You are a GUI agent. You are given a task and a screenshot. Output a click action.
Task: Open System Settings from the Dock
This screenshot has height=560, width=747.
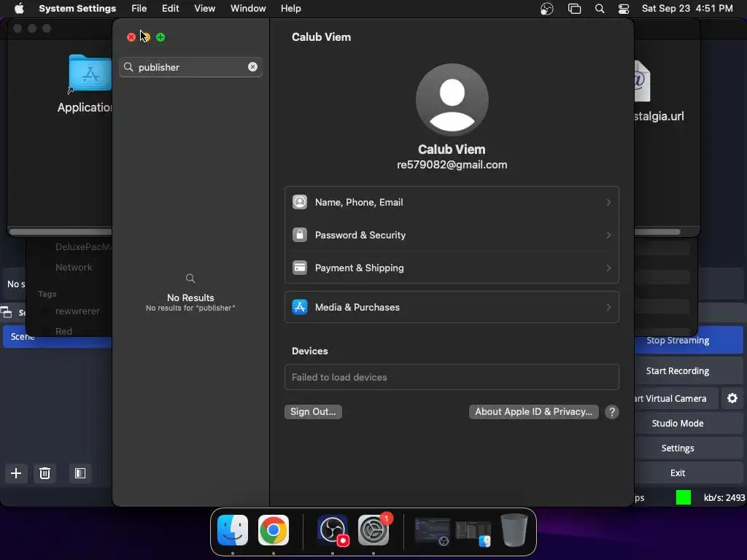(x=374, y=530)
